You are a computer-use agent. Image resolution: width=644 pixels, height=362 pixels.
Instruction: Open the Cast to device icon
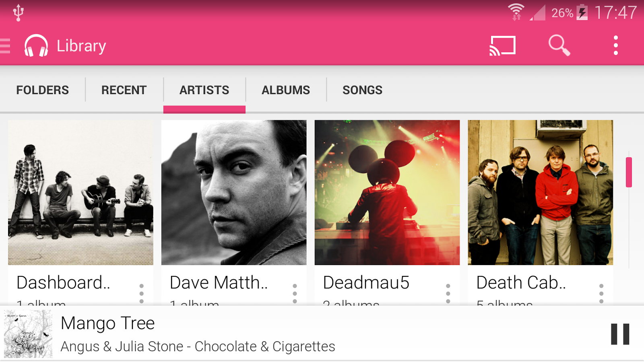502,45
